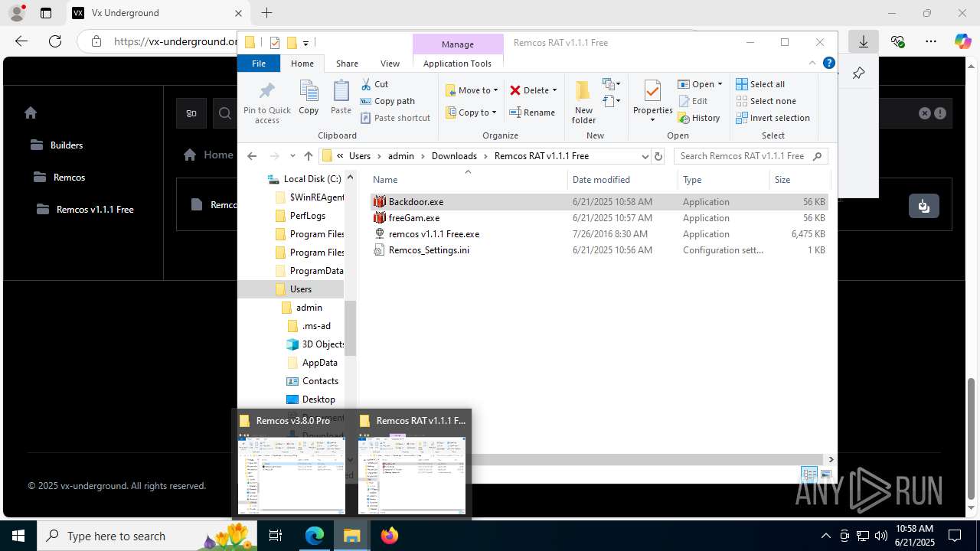
Task: Select the ProgramData folder in the tree
Action: pyautogui.click(x=309, y=271)
